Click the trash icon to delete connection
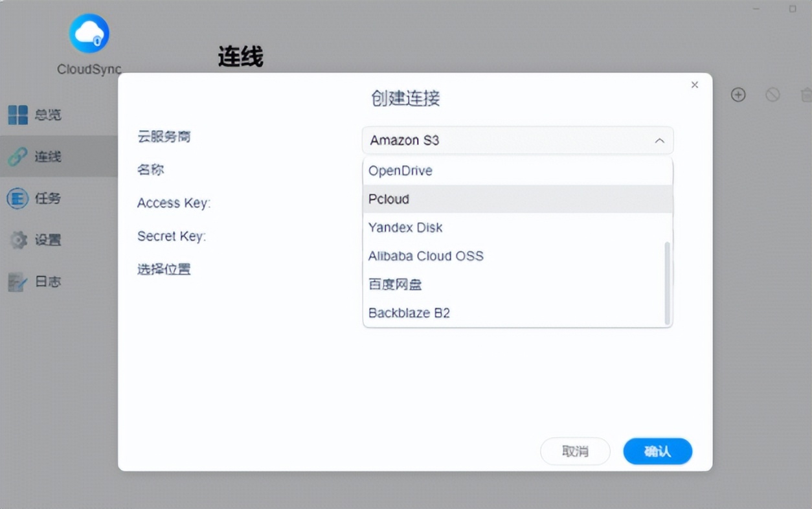 (x=806, y=95)
